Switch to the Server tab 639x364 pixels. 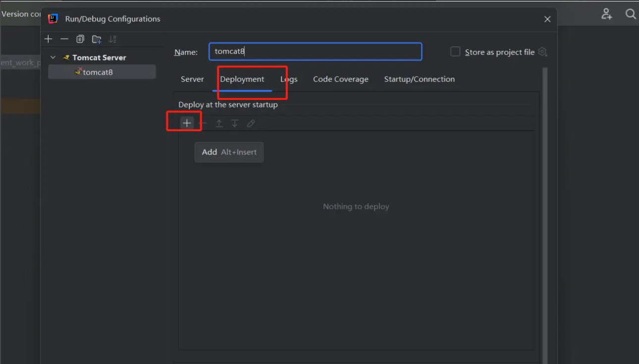coord(192,79)
